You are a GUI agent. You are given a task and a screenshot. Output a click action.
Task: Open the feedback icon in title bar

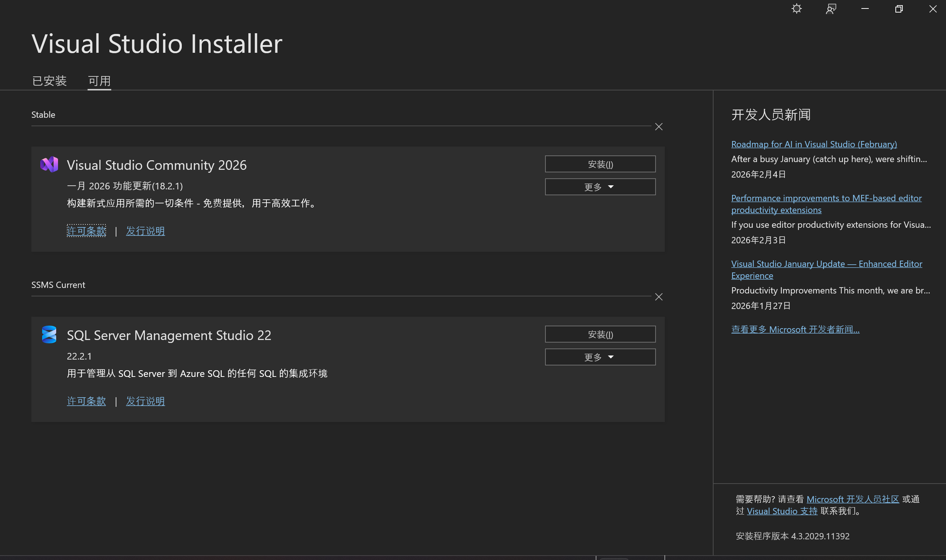coord(831,9)
